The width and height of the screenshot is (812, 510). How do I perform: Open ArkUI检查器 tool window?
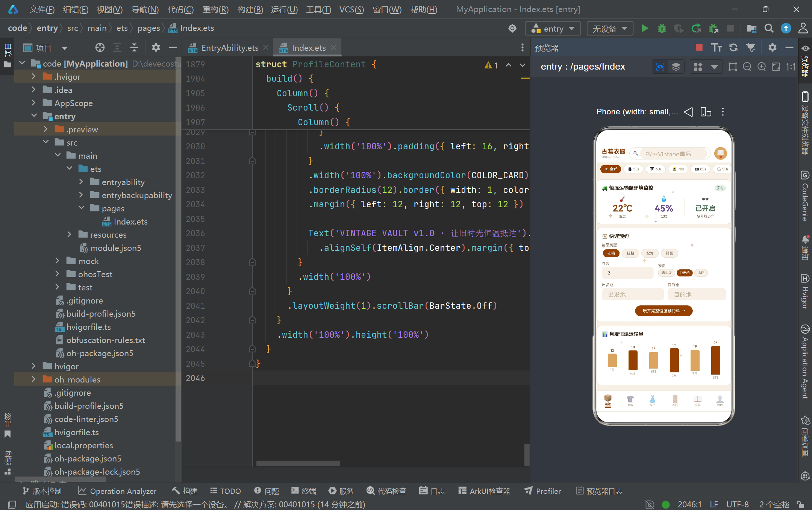click(x=484, y=491)
